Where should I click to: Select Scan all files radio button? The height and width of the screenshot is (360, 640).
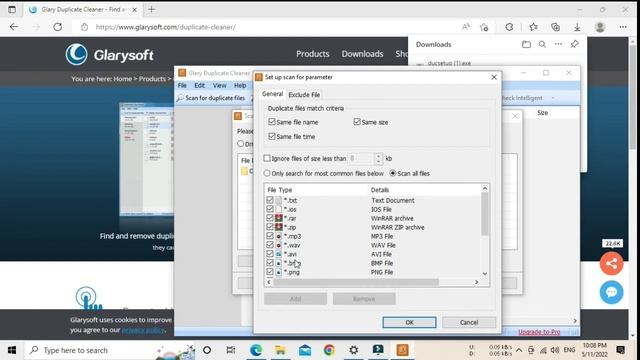point(393,173)
